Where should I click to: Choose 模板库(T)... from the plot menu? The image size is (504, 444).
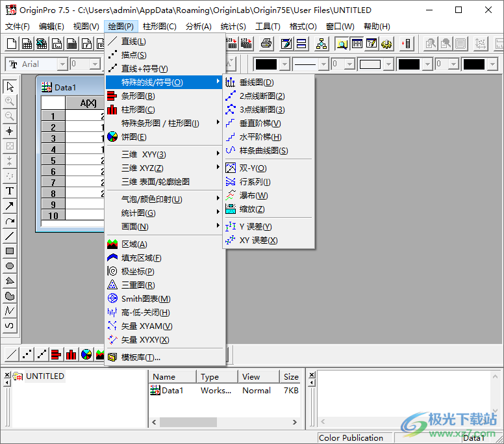pyautogui.click(x=164, y=358)
